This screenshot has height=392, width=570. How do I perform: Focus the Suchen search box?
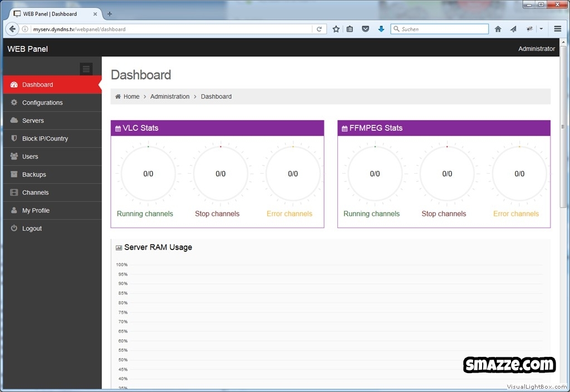pos(440,29)
